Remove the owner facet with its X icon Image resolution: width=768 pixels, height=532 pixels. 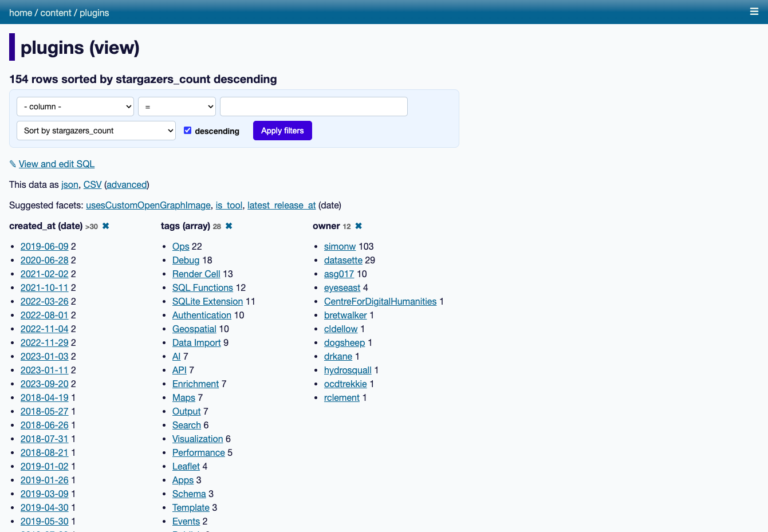click(359, 226)
